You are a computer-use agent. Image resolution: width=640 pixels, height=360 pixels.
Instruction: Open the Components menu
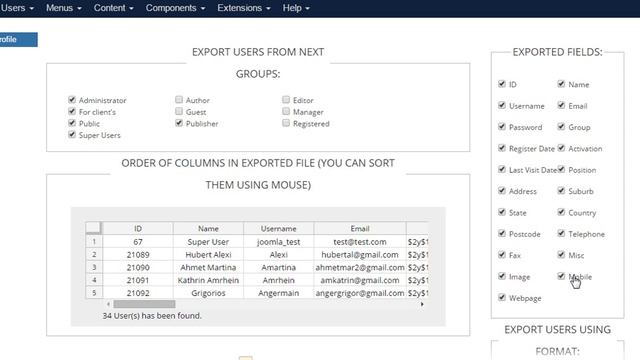click(175, 8)
